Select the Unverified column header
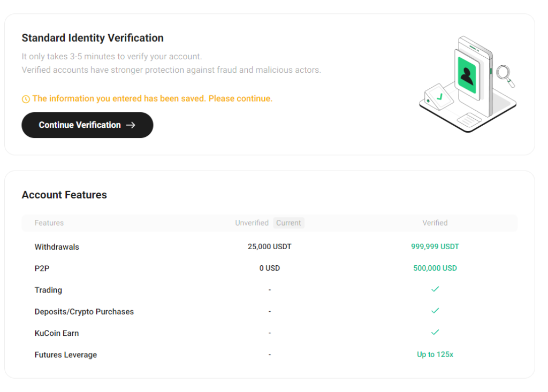The image size is (548, 392). tap(252, 223)
